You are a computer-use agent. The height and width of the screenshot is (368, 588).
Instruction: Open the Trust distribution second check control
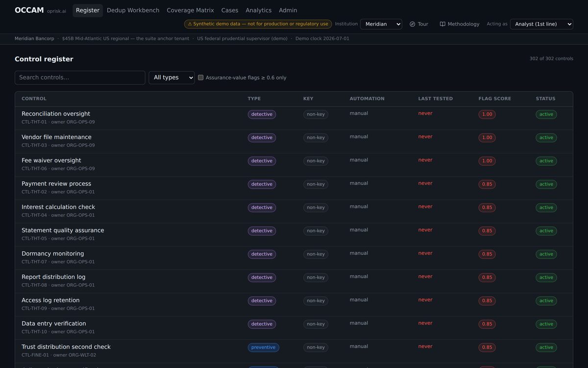point(66,347)
